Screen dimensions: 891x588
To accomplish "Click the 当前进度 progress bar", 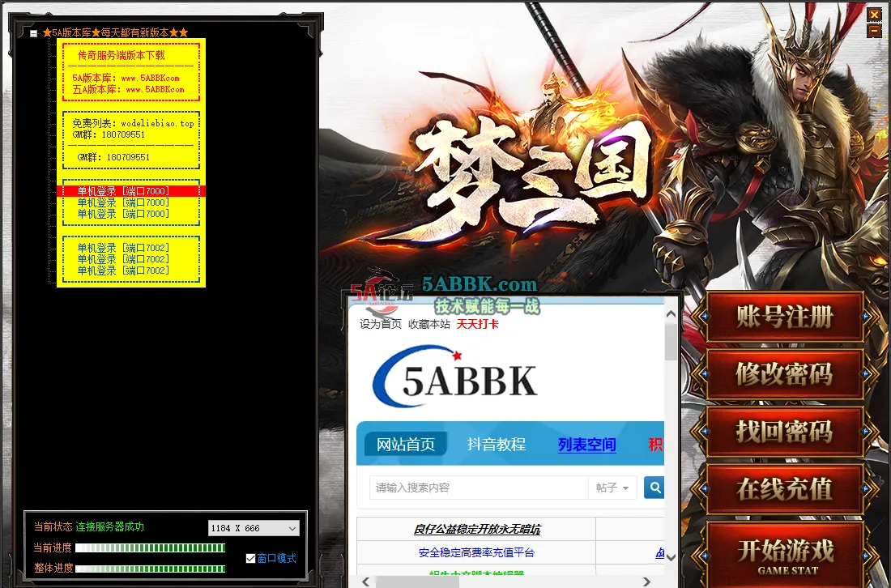I will click(x=151, y=548).
